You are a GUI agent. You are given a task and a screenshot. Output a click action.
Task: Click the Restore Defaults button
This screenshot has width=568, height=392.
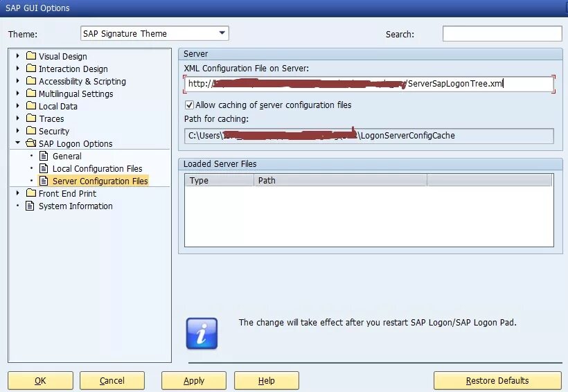pyautogui.click(x=497, y=381)
